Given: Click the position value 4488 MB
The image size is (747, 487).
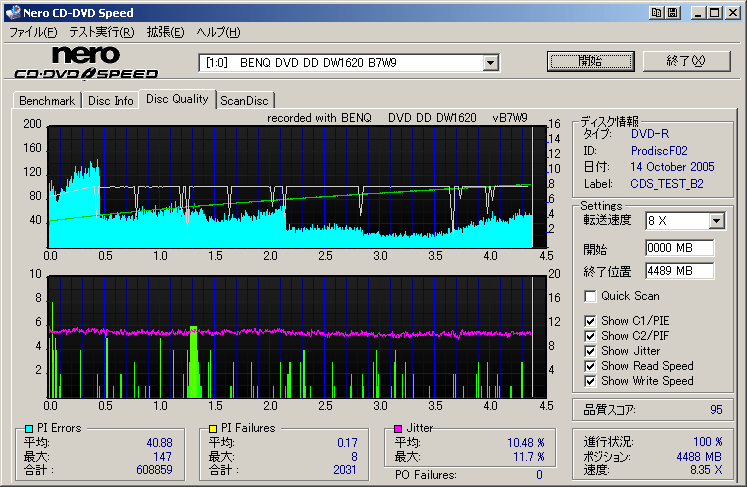Looking at the screenshot, I should click(x=699, y=457).
